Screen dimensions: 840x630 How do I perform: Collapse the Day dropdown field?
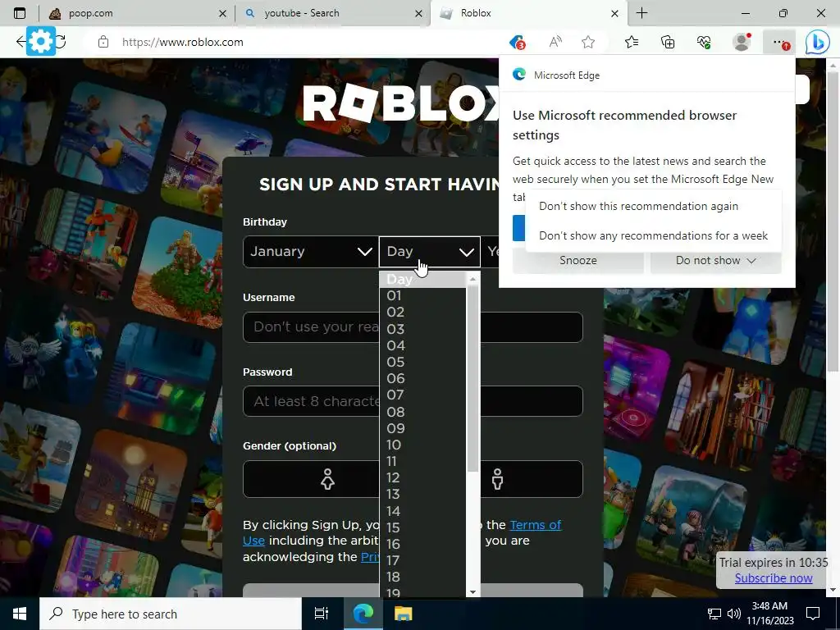tap(430, 252)
